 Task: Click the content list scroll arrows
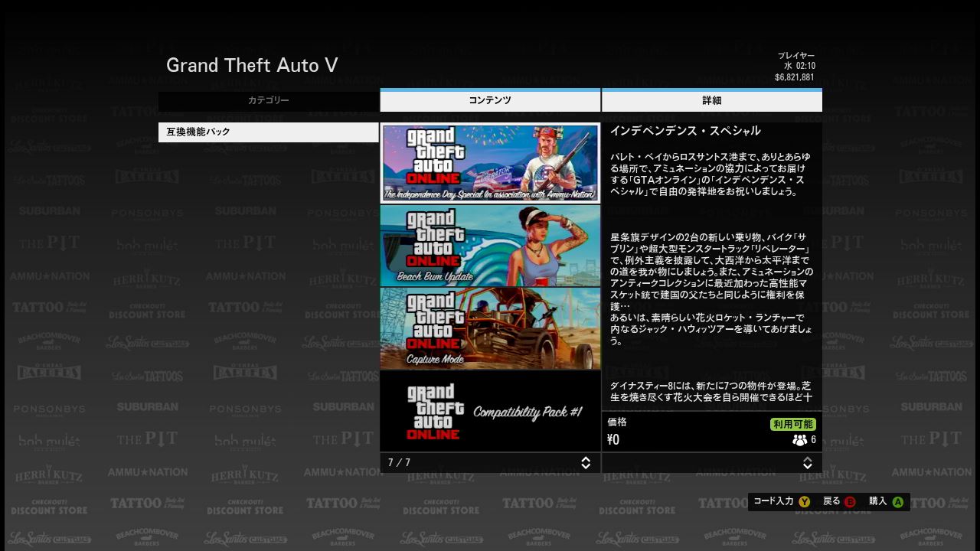tap(586, 463)
